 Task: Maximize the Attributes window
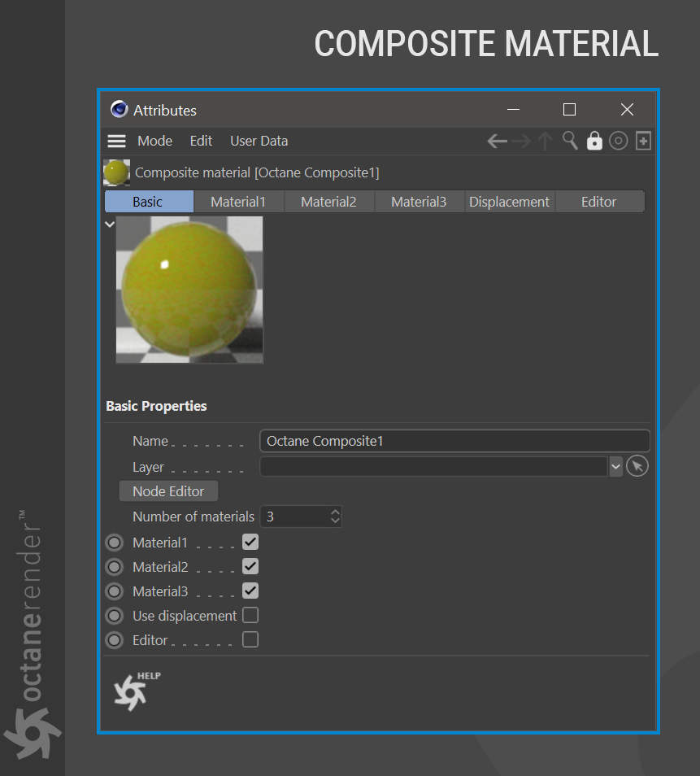point(569,109)
